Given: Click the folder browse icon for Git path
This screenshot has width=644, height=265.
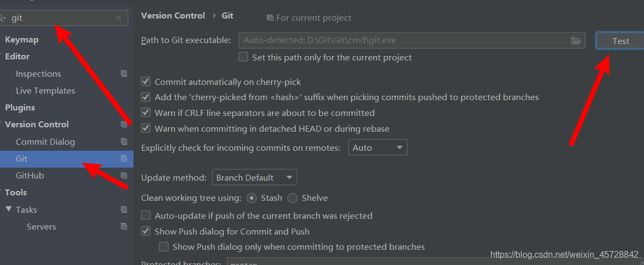Looking at the screenshot, I should click(575, 40).
